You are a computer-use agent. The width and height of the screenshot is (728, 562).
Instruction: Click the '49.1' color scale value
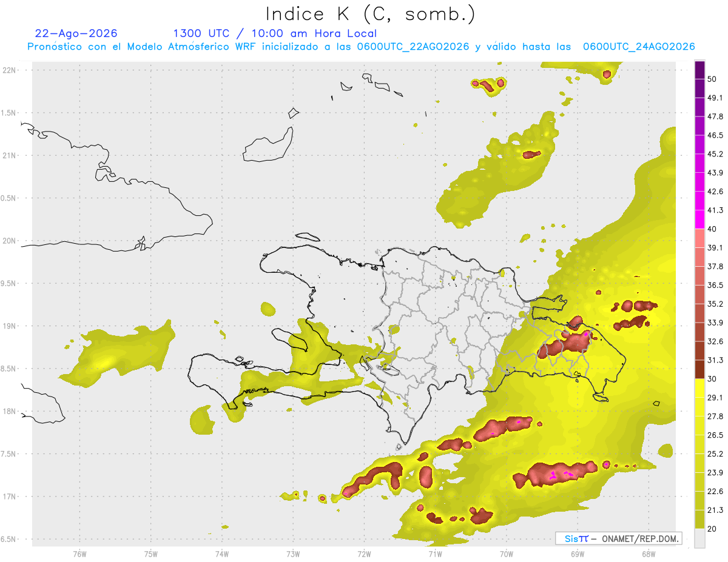pos(716,98)
